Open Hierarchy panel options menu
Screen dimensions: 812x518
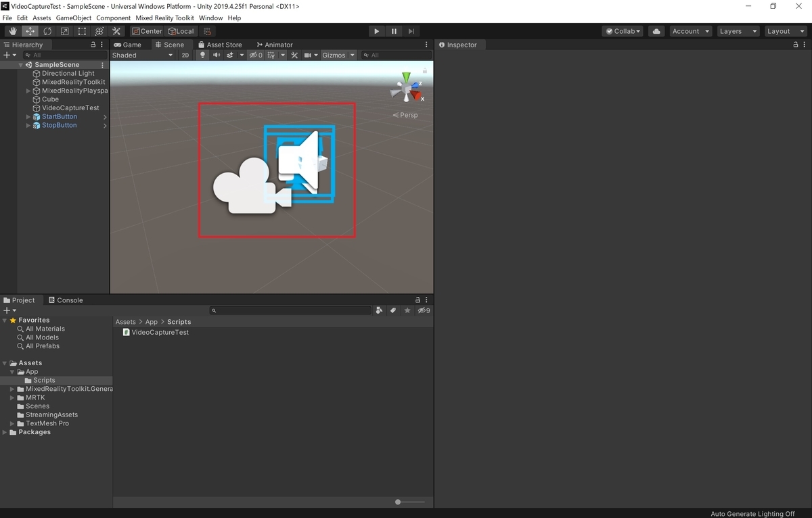pyautogui.click(x=103, y=45)
